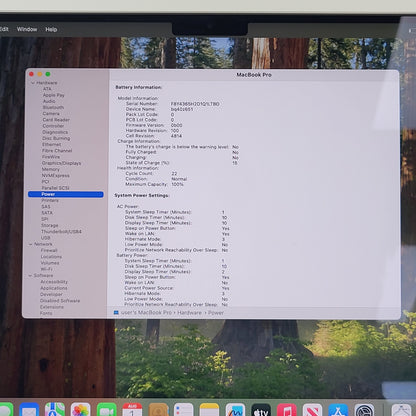Collapse the Software section in the sidebar
416x416 pixels.
[30, 276]
